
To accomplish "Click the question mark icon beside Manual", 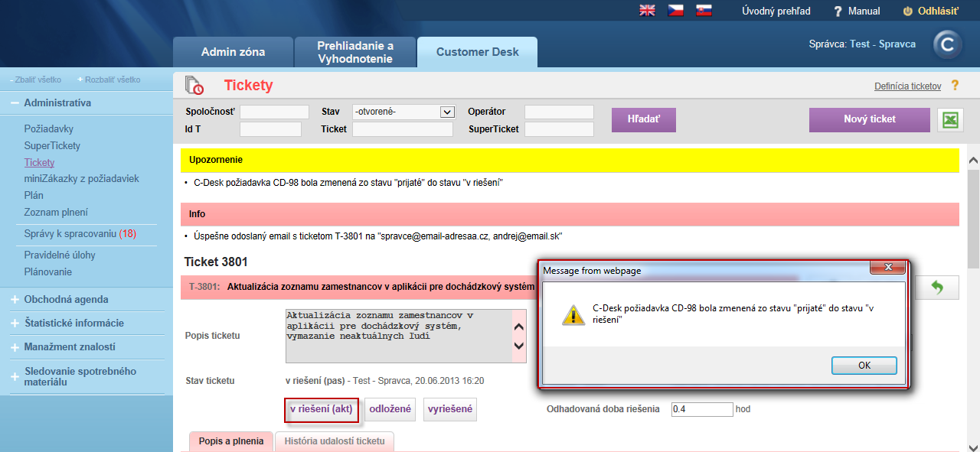I will click(838, 11).
